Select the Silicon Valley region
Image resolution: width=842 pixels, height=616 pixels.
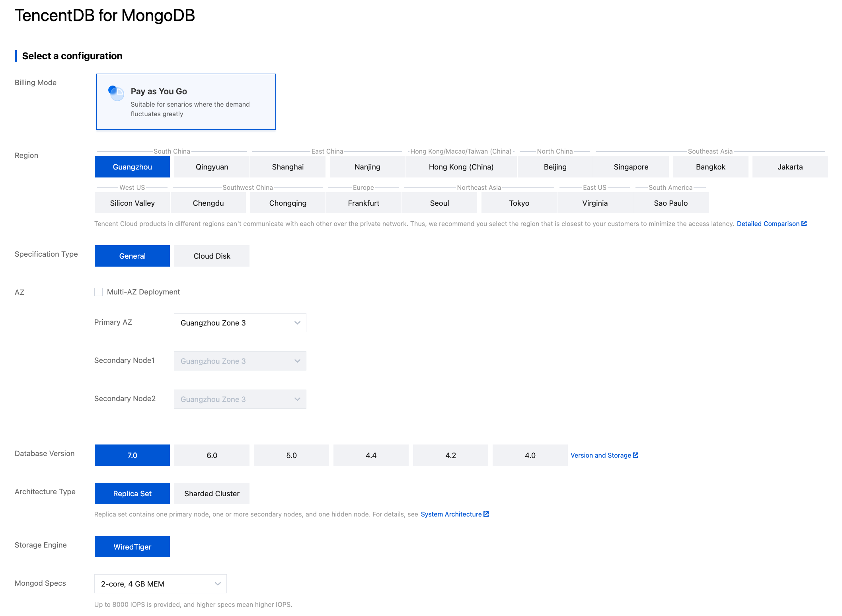click(132, 203)
